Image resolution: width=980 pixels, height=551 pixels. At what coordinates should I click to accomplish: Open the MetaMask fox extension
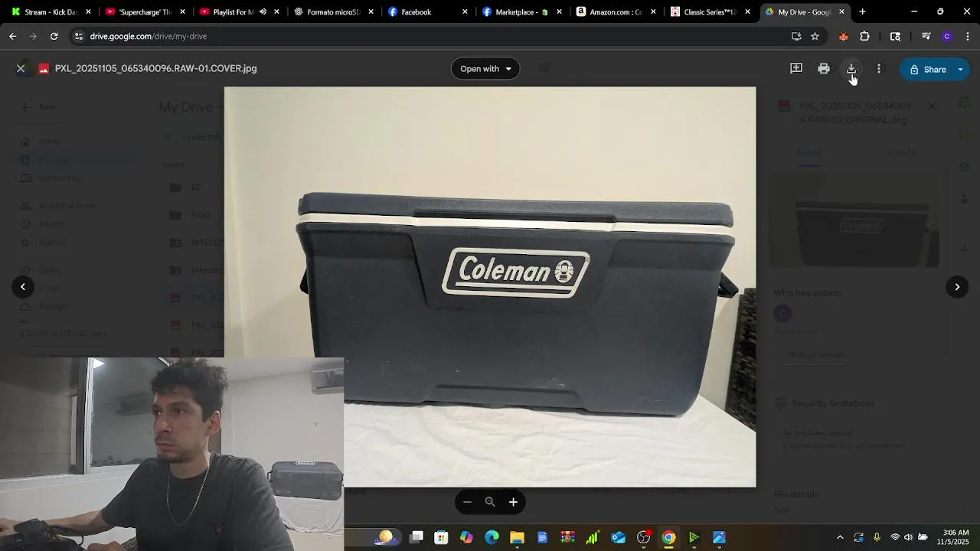(x=843, y=36)
